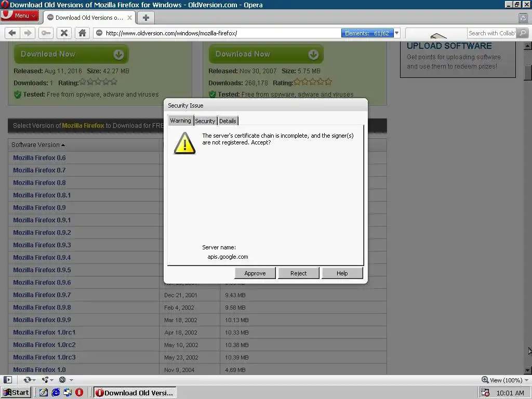Open the Mozilla Firefox 1.0rc2 link
The width and height of the screenshot is (532, 399).
pyautogui.click(x=44, y=345)
